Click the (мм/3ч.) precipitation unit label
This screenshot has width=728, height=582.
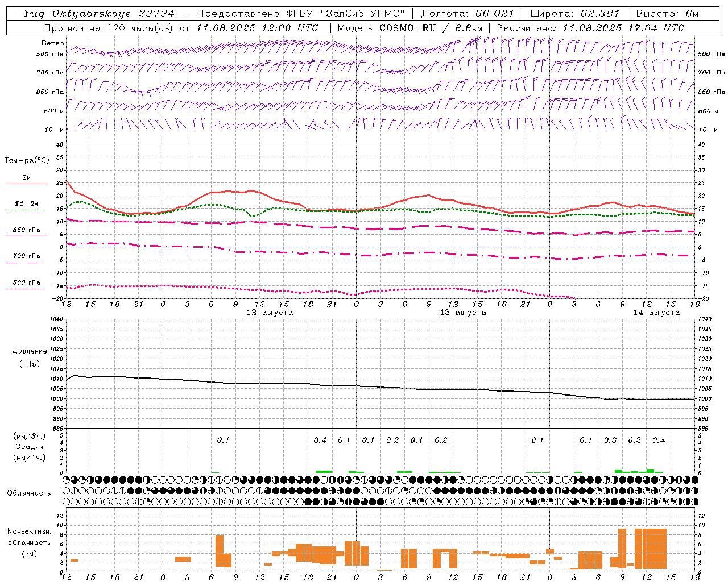(x=30, y=436)
